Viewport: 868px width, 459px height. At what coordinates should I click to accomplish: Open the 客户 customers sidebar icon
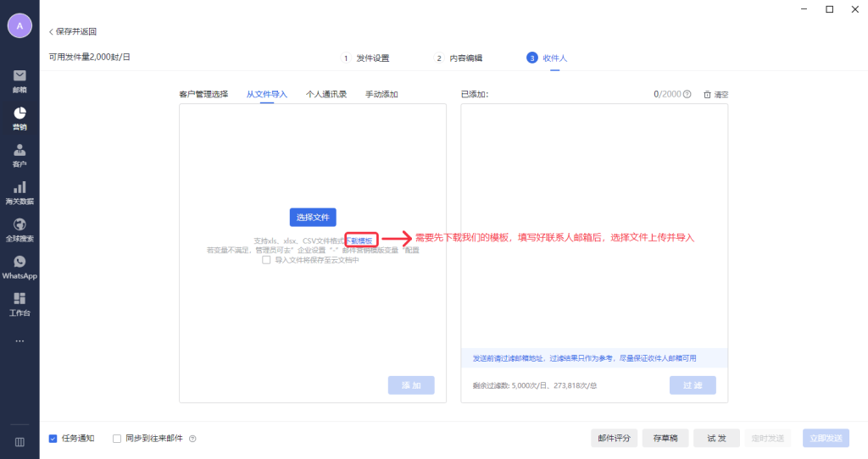tap(19, 151)
